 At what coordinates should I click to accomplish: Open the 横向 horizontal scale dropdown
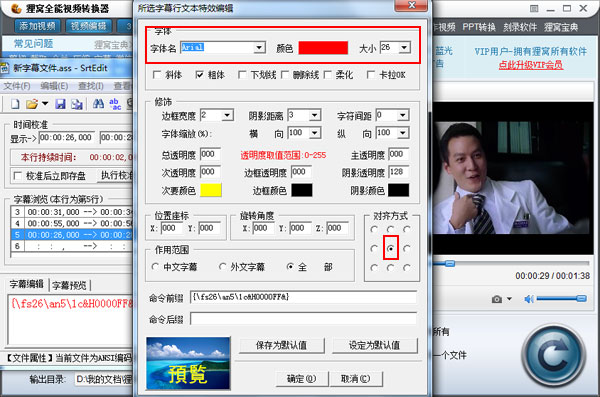click(x=315, y=133)
